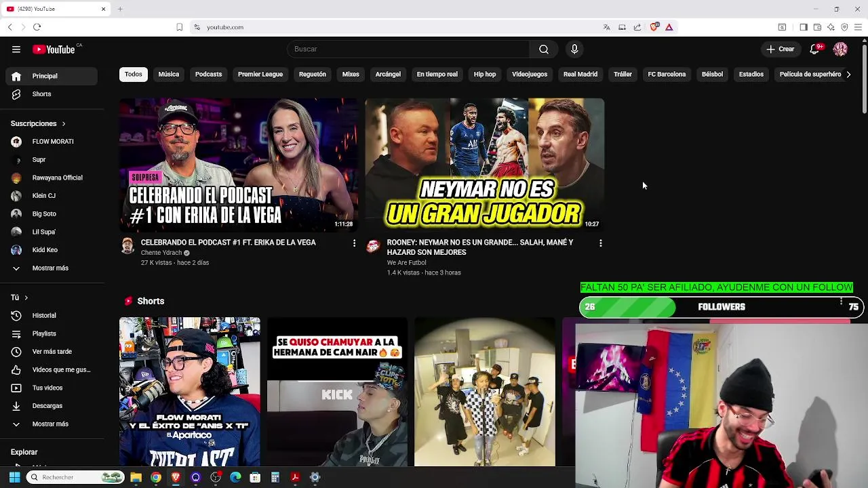The image size is (868, 488).
Task: Expand Mostrar más under subscriptions
Action: (x=53, y=268)
